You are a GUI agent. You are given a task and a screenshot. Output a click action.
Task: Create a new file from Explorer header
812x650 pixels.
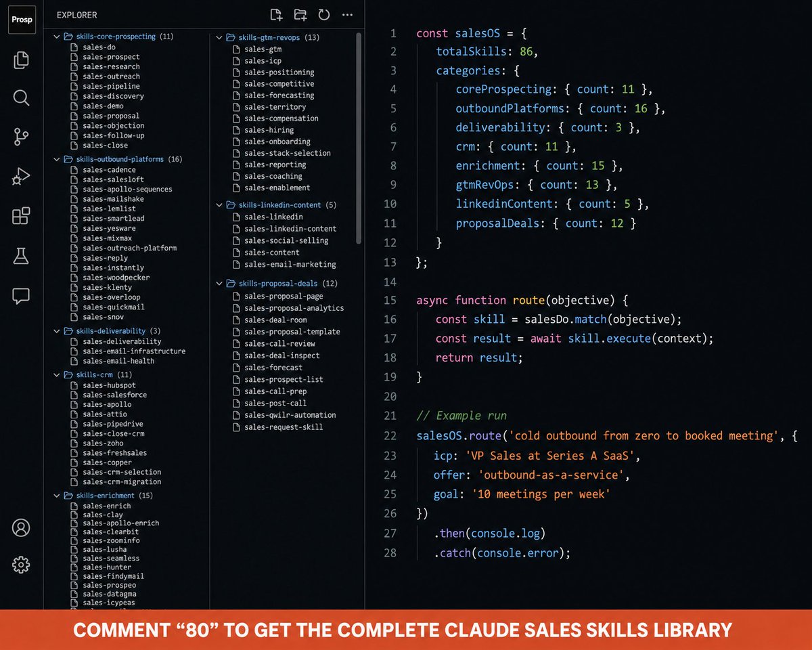pyautogui.click(x=275, y=15)
